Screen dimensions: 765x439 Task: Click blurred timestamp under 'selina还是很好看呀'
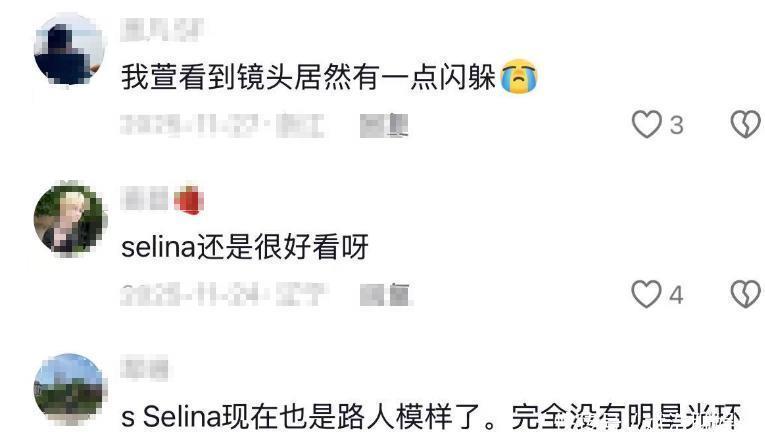click(x=223, y=295)
